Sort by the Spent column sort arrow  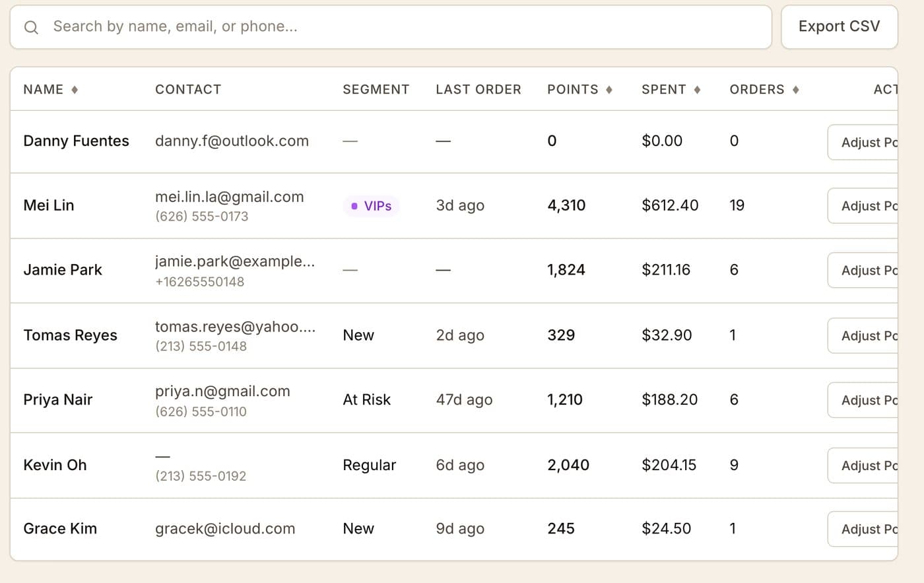tap(697, 90)
